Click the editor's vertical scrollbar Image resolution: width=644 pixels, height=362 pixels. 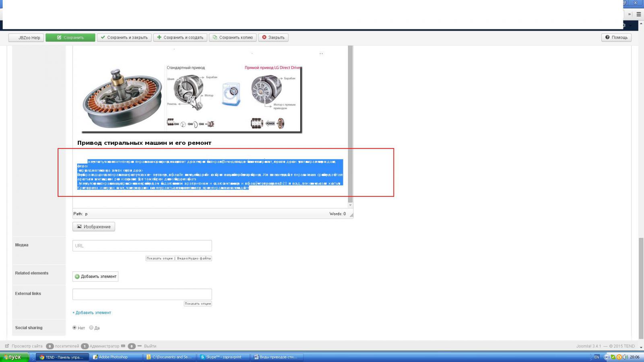tap(350, 121)
